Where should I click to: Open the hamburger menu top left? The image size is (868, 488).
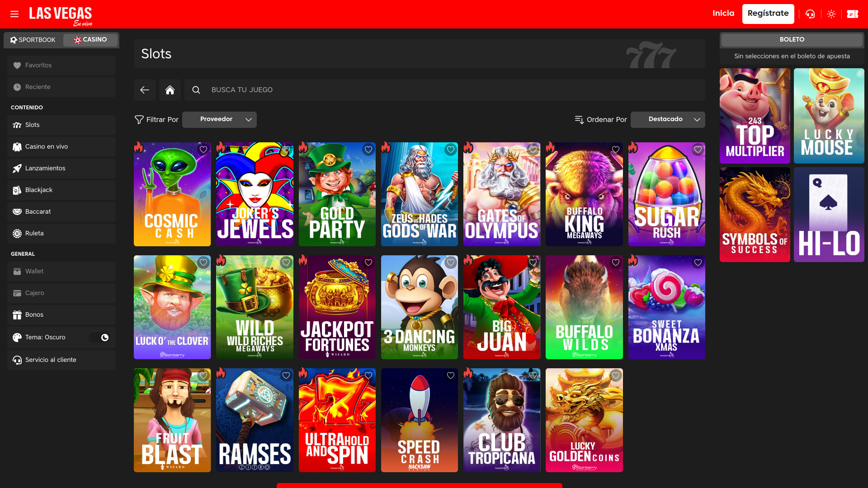pyautogui.click(x=14, y=14)
